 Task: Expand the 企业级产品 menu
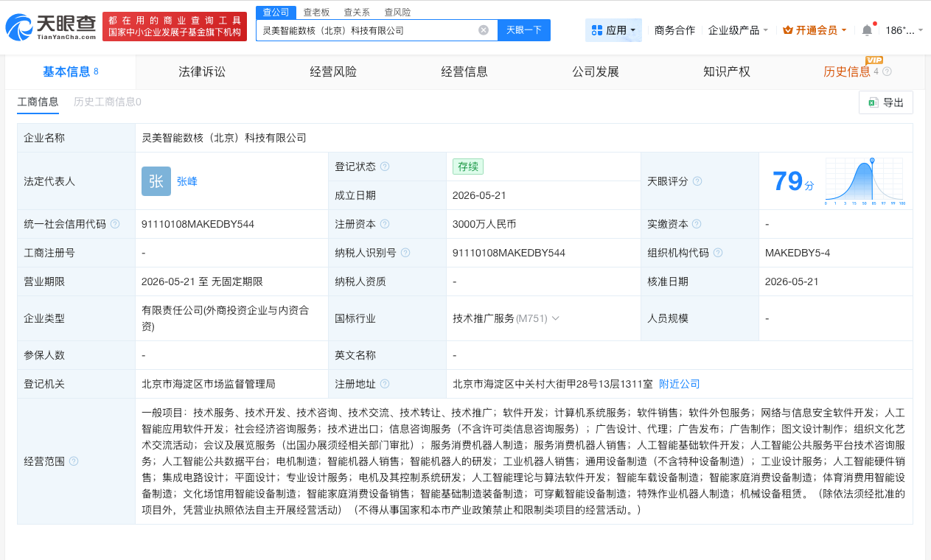click(738, 30)
